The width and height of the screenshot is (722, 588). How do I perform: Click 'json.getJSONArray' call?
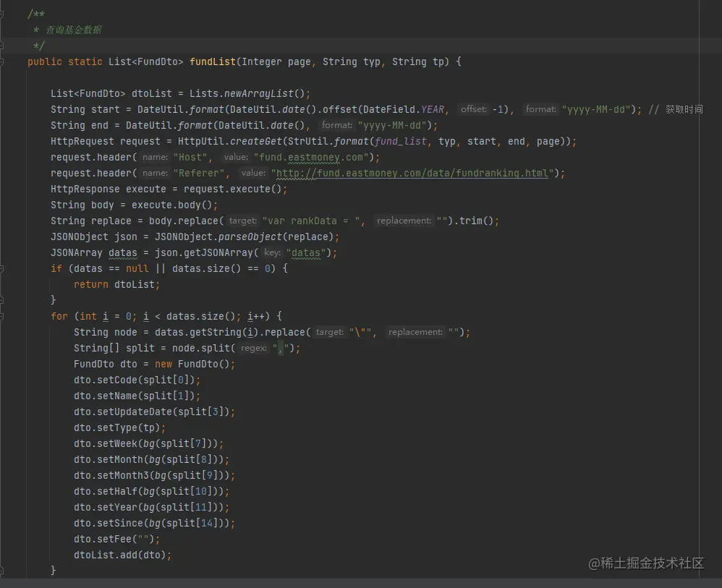tap(203, 253)
